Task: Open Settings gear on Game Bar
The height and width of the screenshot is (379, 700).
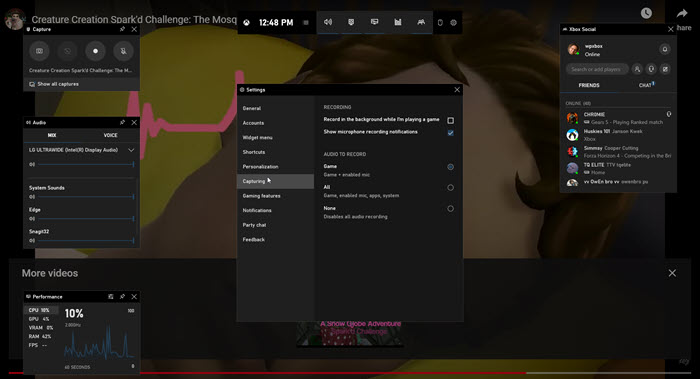Action: 454,22
